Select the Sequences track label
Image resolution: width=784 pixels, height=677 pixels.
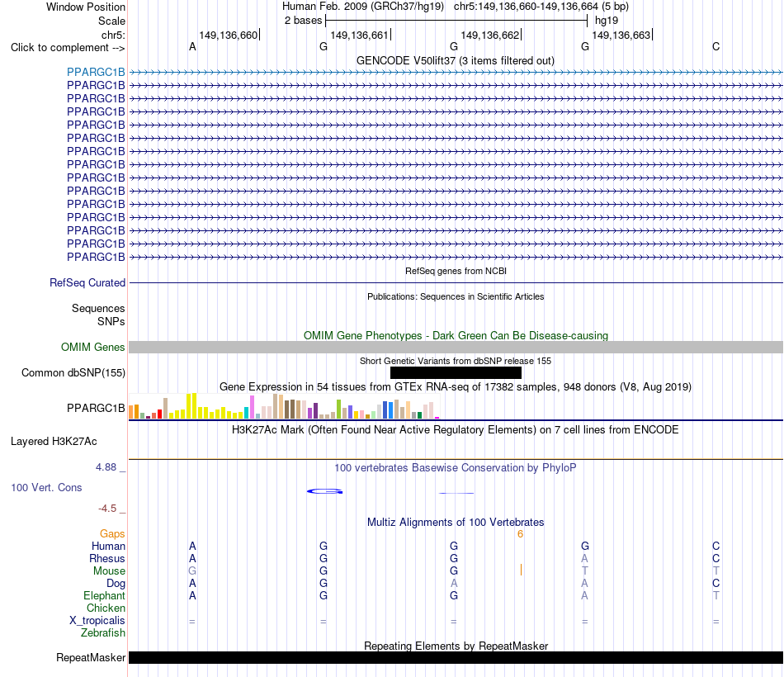click(98, 308)
